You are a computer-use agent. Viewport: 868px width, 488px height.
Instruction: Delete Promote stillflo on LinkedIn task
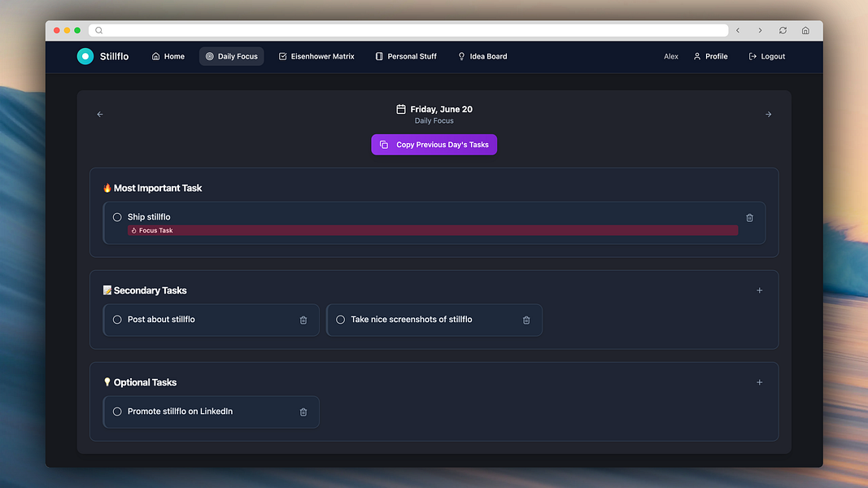303,412
